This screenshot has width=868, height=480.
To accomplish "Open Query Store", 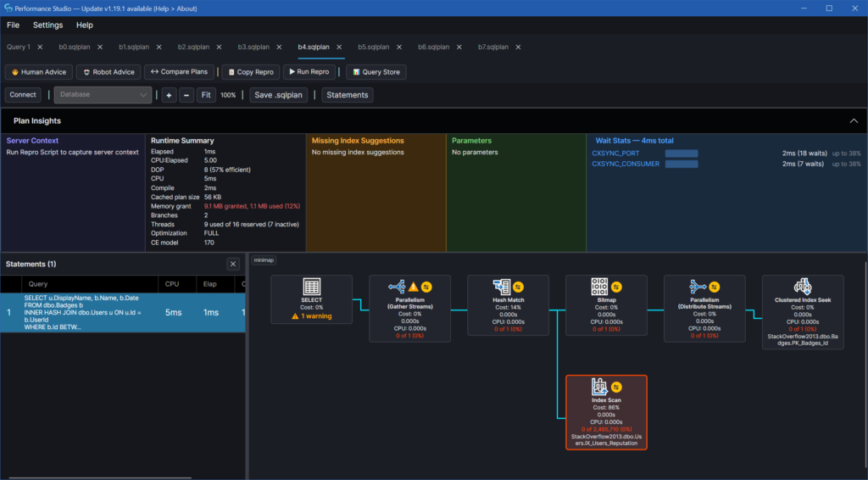I will (376, 72).
